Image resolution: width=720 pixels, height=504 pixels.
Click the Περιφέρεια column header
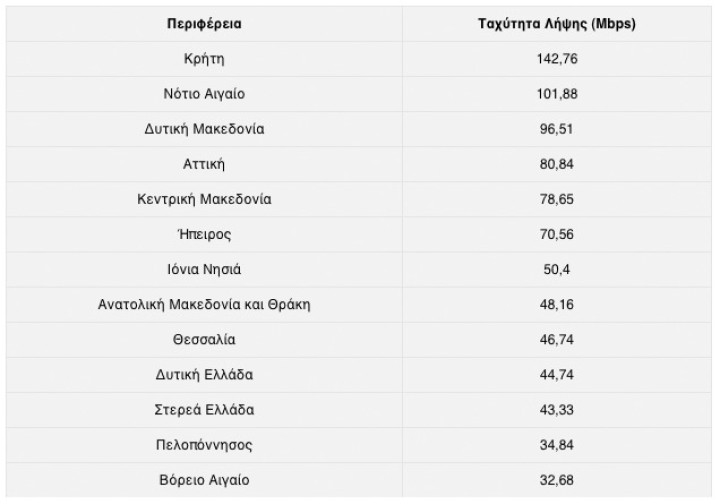(204, 23)
